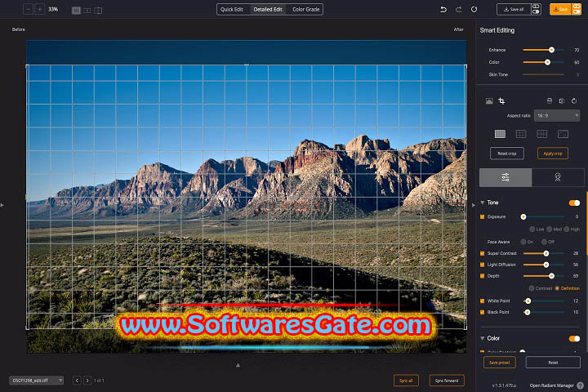The width and height of the screenshot is (588, 392).
Task: Expand the left side panel arrow
Action: [x=2, y=205]
